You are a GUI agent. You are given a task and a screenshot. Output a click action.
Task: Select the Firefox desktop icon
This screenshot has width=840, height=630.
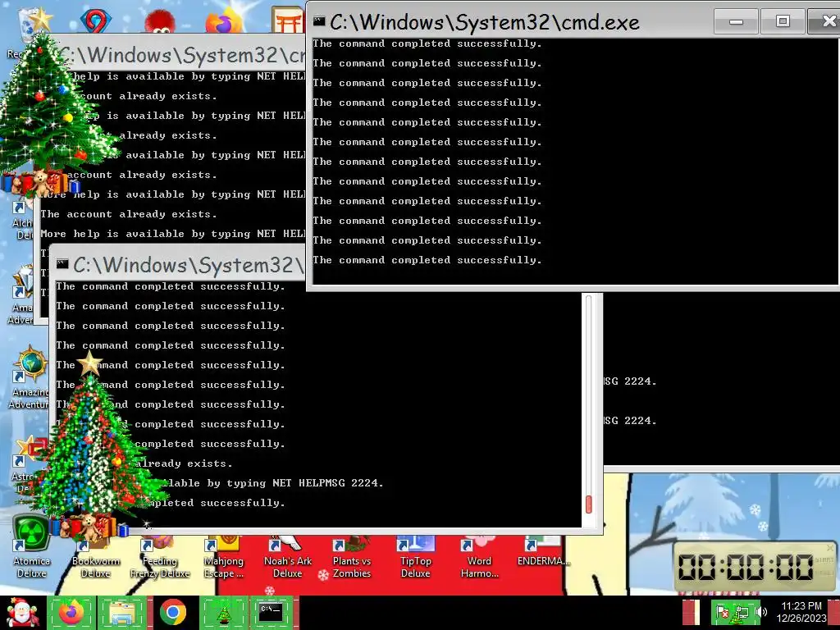pos(224,21)
